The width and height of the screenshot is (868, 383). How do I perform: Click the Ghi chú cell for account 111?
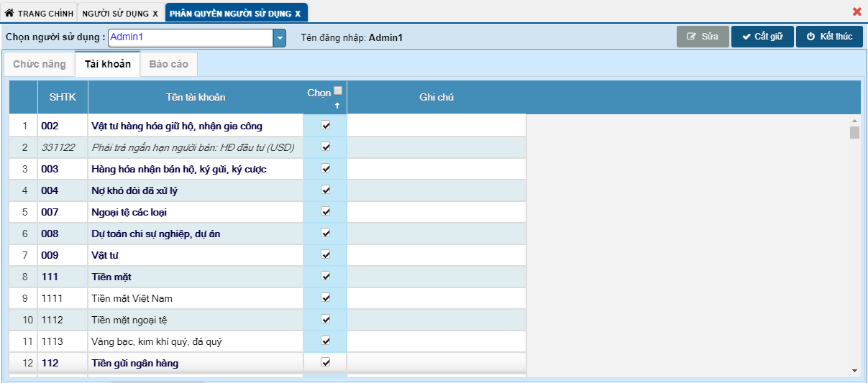[x=436, y=277]
